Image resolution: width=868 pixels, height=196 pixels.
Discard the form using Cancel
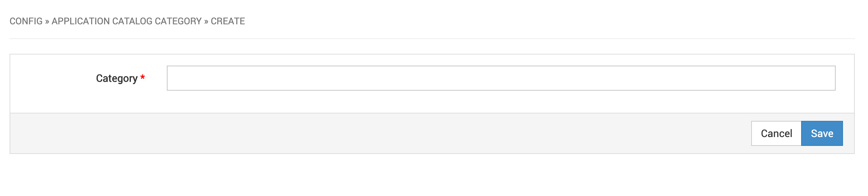tap(776, 133)
